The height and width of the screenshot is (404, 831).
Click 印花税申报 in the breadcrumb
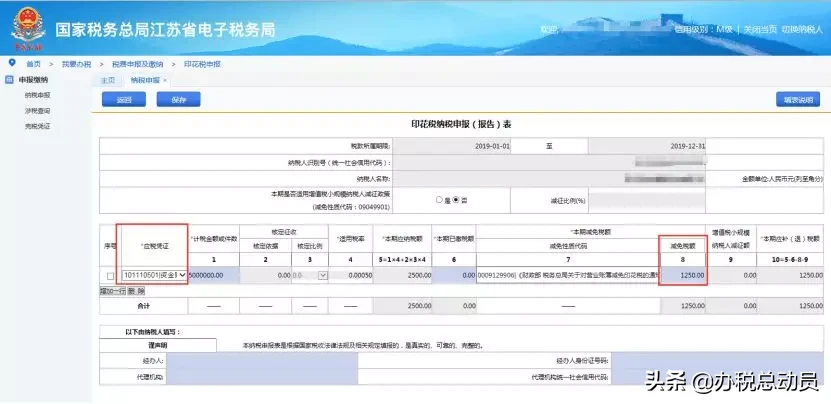(202, 64)
